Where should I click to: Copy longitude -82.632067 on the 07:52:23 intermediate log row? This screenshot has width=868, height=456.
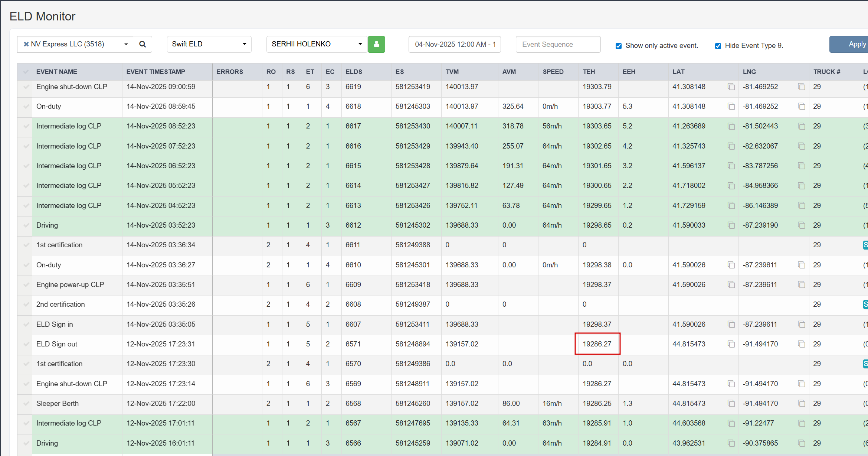(801, 146)
